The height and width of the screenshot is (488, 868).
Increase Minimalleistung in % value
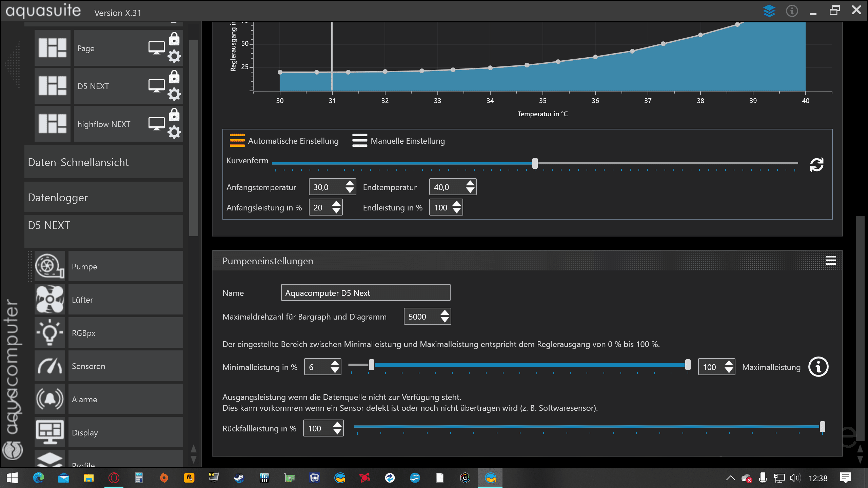click(335, 363)
